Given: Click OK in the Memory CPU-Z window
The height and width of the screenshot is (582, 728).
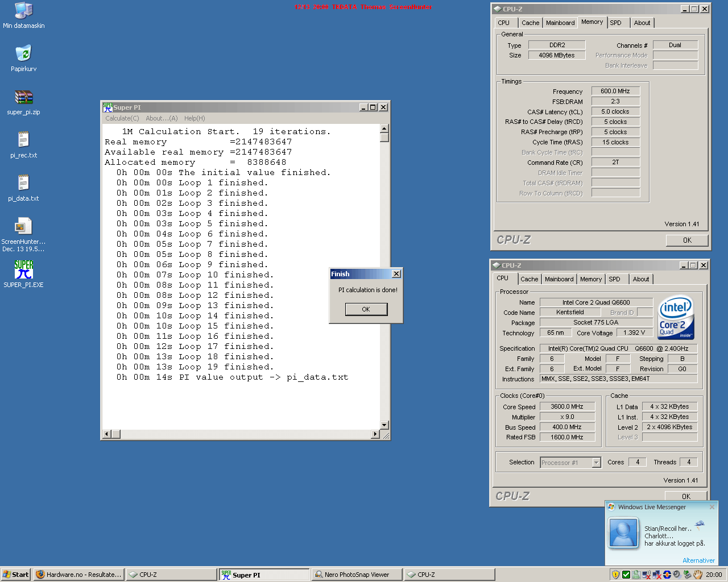Looking at the screenshot, I should point(687,240).
